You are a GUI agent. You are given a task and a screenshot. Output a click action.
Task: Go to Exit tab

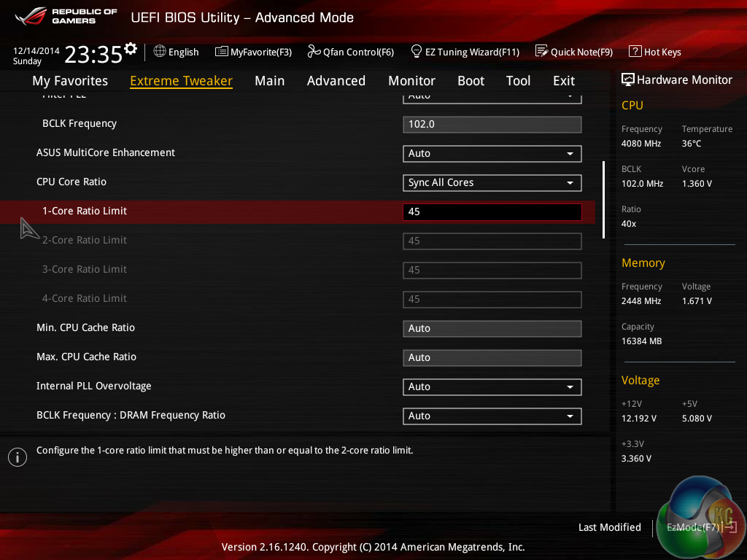tap(564, 81)
